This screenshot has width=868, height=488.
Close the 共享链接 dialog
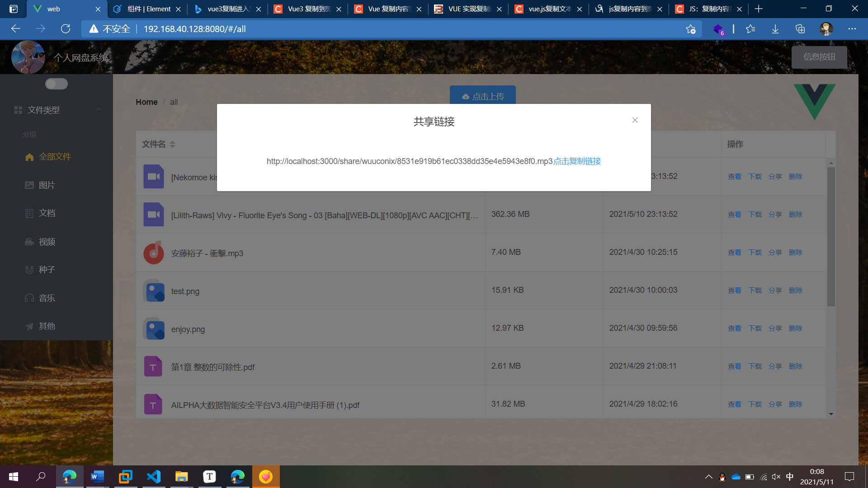[635, 120]
